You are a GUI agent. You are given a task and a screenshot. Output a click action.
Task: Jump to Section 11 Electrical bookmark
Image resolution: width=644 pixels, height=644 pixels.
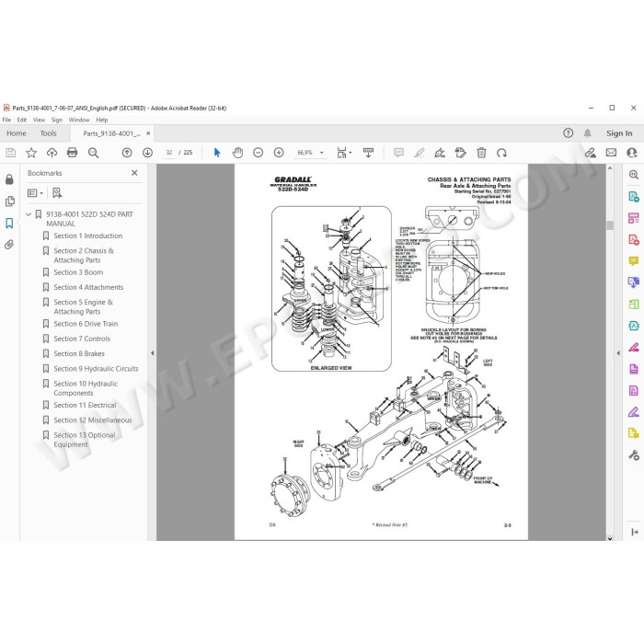click(85, 405)
